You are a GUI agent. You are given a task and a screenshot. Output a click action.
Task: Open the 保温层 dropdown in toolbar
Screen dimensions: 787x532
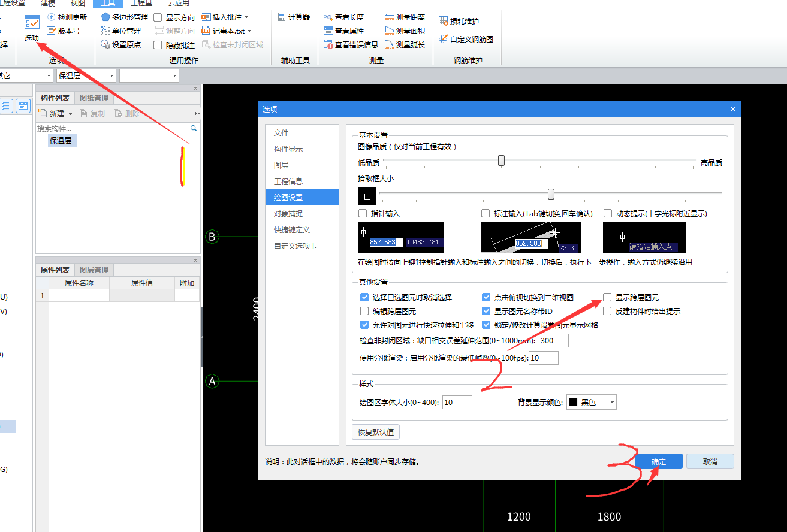(86, 75)
